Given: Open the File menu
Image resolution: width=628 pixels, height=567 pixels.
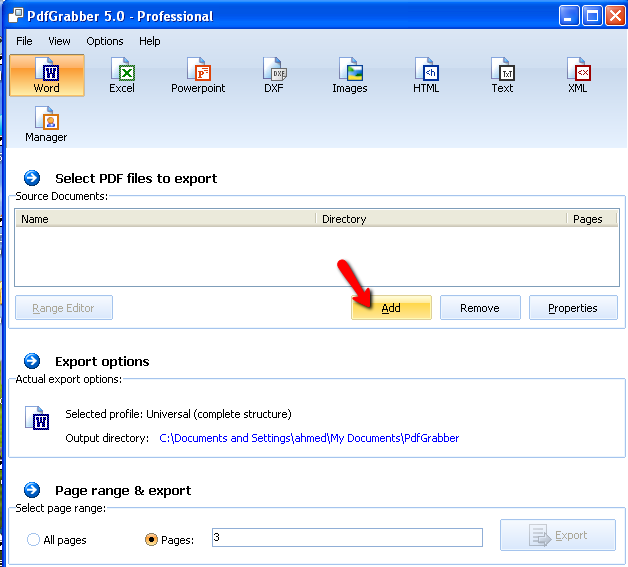Looking at the screenshot, I should pyautogui.click(x=24, y=41).
